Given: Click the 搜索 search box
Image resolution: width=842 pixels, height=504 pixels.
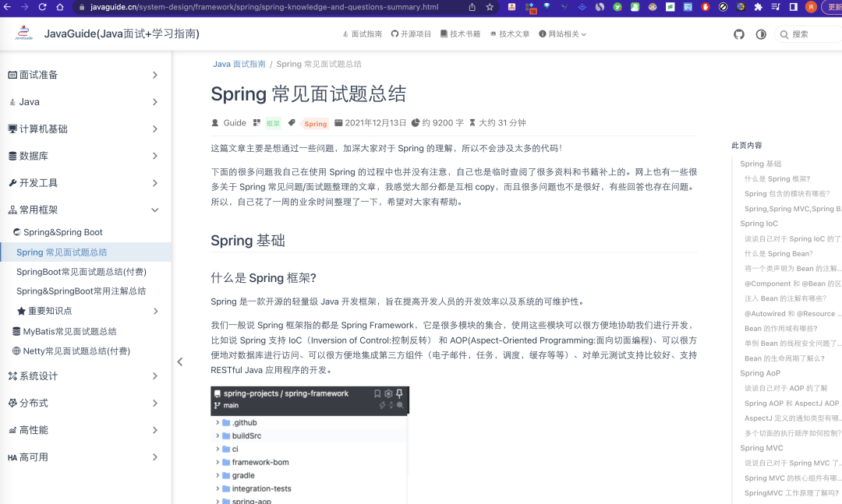Looking at the screenshot, I should pos(808,34).
